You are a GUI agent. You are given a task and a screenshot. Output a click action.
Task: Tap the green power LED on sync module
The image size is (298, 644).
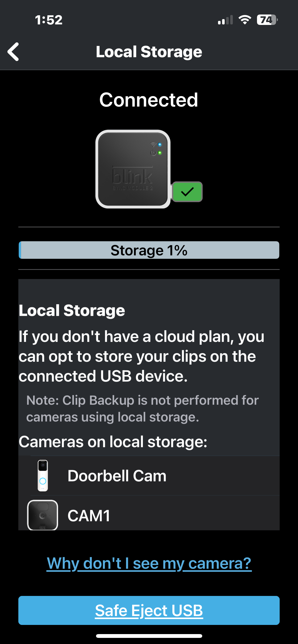(x=160, y=153)
